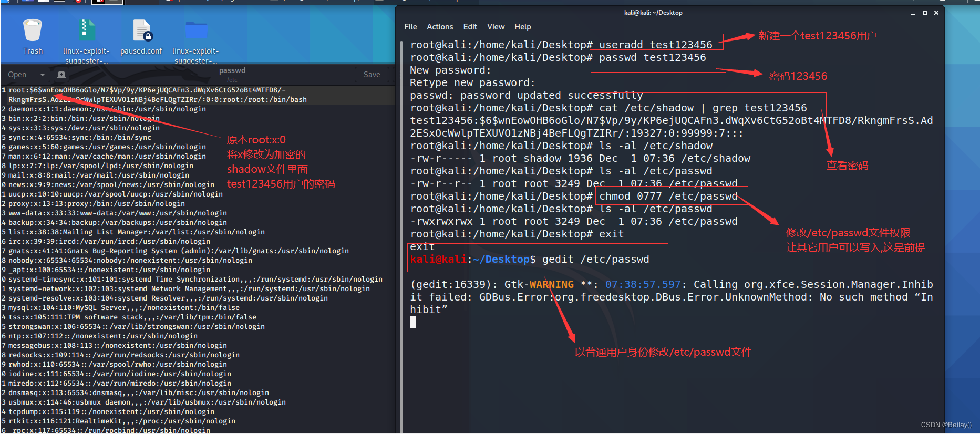Click the 'systemd-network:x:102' line in gedit
Image resolution: width=980 pixels, height=434 pixels.
[x=189, y=289]
